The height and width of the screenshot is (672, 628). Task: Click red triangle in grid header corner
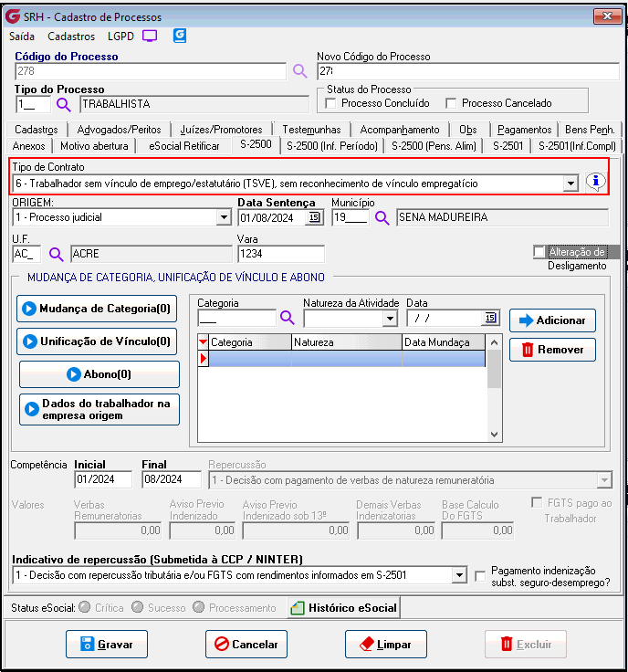pyautogui.click(x=203, y=342)
